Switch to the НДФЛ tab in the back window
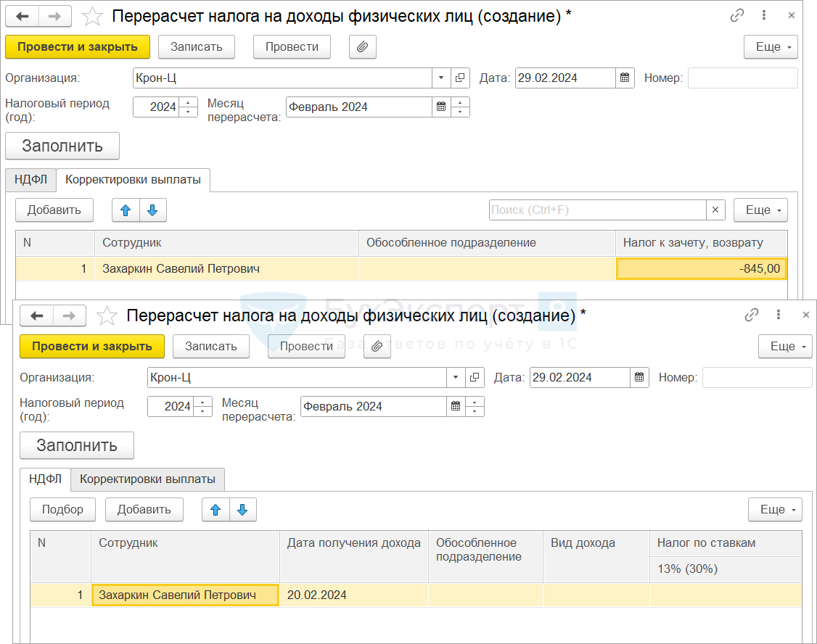Viewport: 817px width, 644px height. pyautogui.click(x=30, y=180)
